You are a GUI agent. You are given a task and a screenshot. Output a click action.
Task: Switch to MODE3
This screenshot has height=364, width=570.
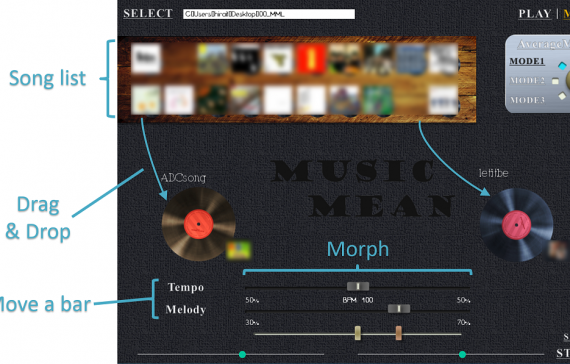(x=527, y=100)
